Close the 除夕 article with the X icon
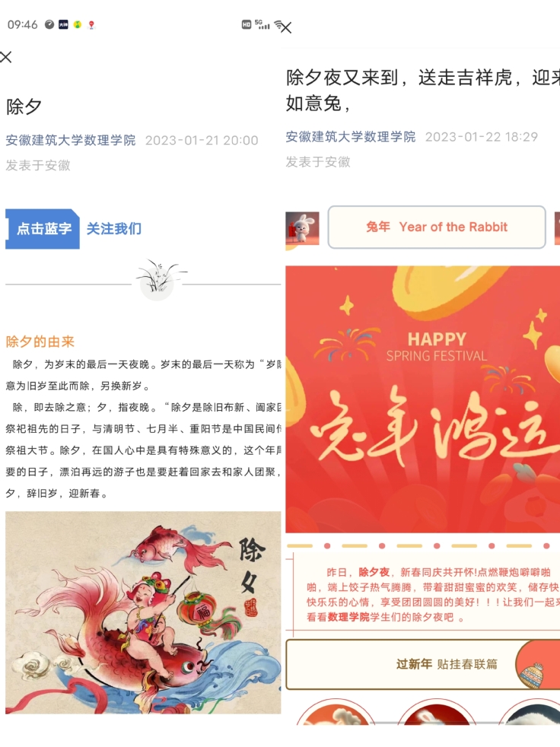 point(6,57)
